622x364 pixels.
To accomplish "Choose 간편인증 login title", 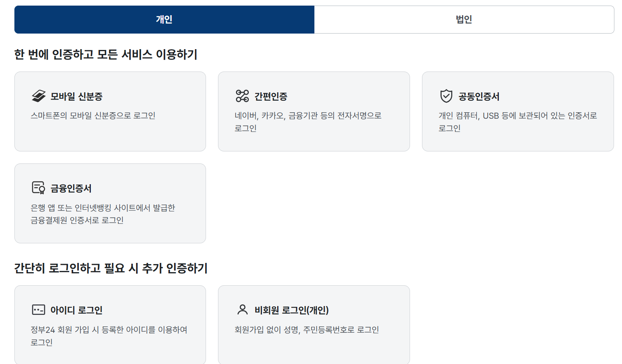I will point(271,96).
